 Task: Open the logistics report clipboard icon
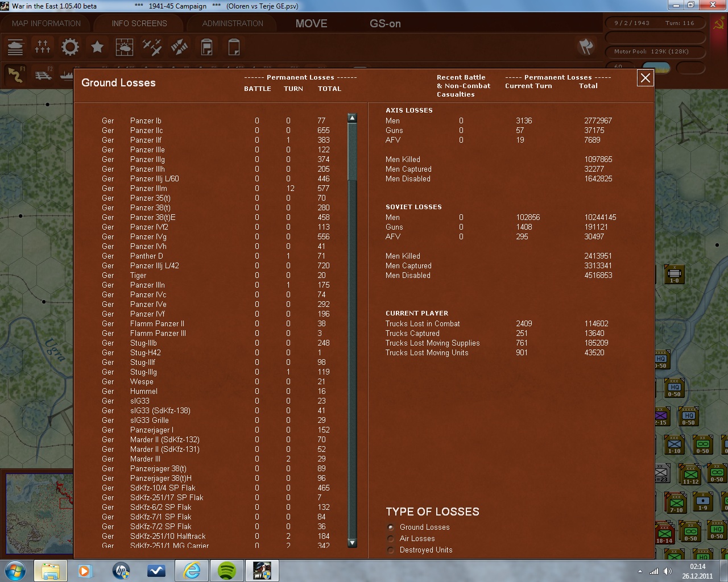tap(206, 47)
